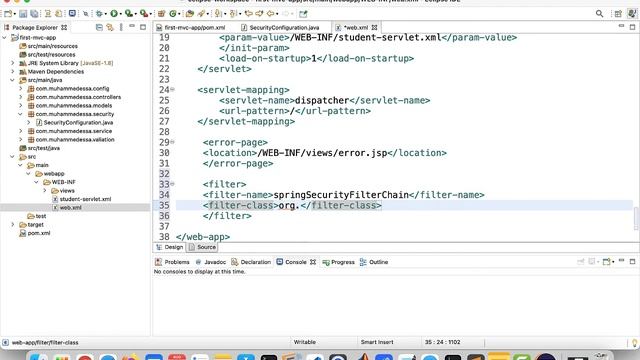
Task: Maximize the editor area
Action: [x=632, y=27]
